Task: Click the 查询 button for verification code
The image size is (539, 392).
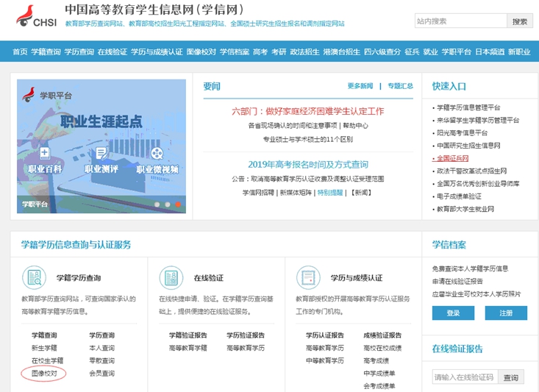Action: 511,377
